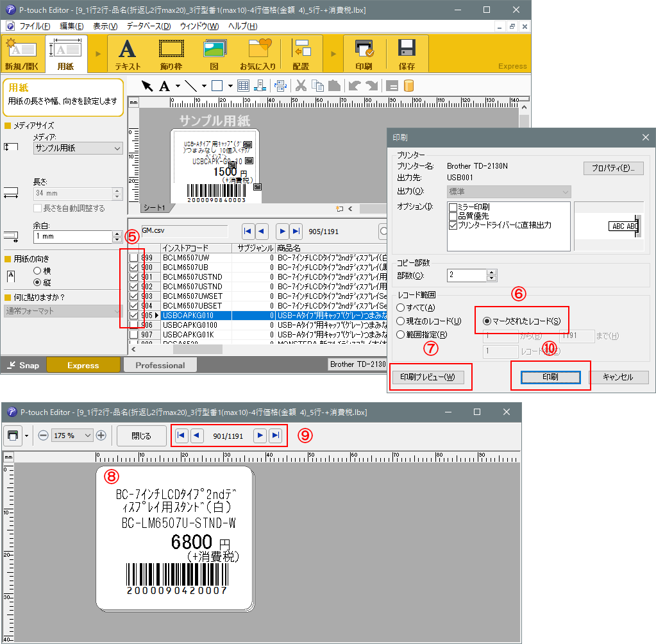Insert an image with the 図 icon
This screenshot has height=644, width=656.
click(x=215, y=54)
